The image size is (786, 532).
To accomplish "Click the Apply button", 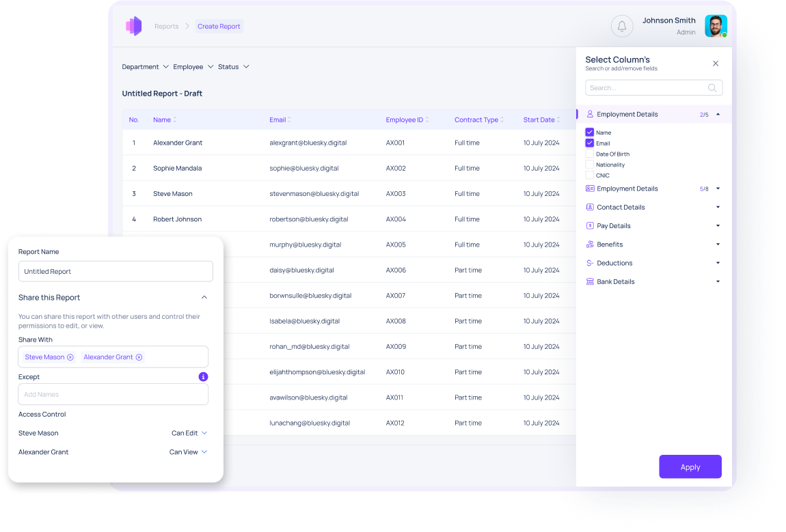I will pos(690,467).
